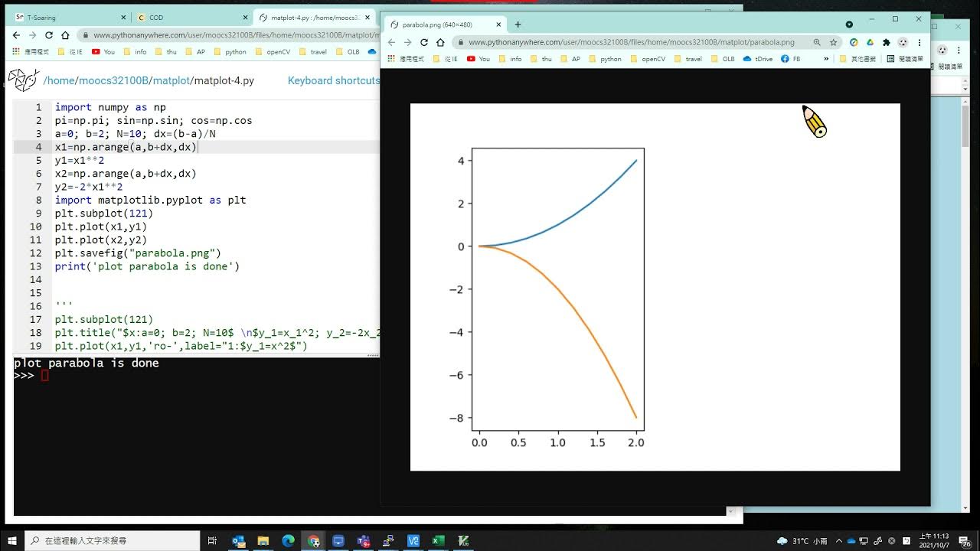Open the reading list '閱讀清單' button in the parabola.png window
980x551 pixels.
(905, 59)
